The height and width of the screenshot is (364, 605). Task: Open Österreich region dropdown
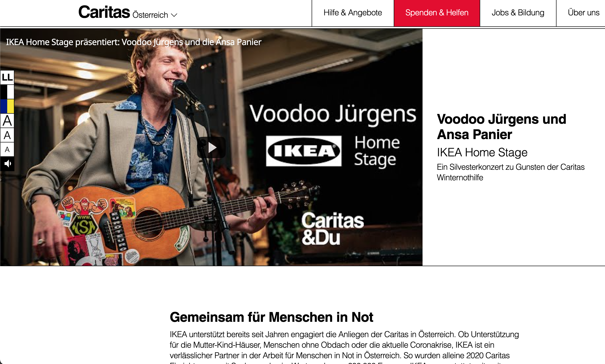point(155,15)
